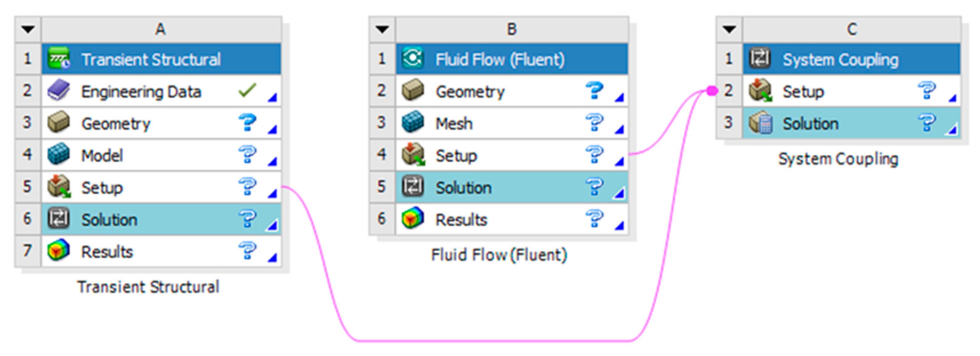This screenshot has height=356, width=980.
Task: Click the Fluid Flow Geometry question mark status
Action: (594, 90)
